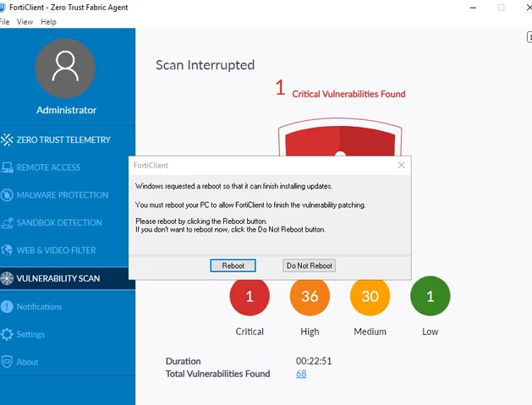The width and height of the screenshot is (532, 405).
Task: Click the Reboot button
Action: 233,265
